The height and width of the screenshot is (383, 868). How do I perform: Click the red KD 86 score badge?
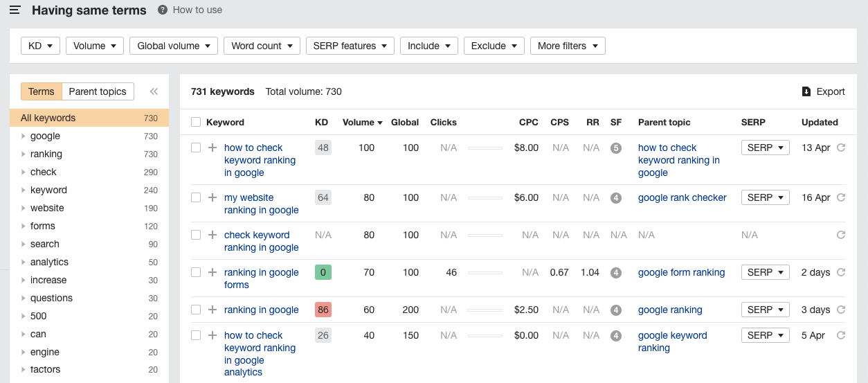[323, 310]
